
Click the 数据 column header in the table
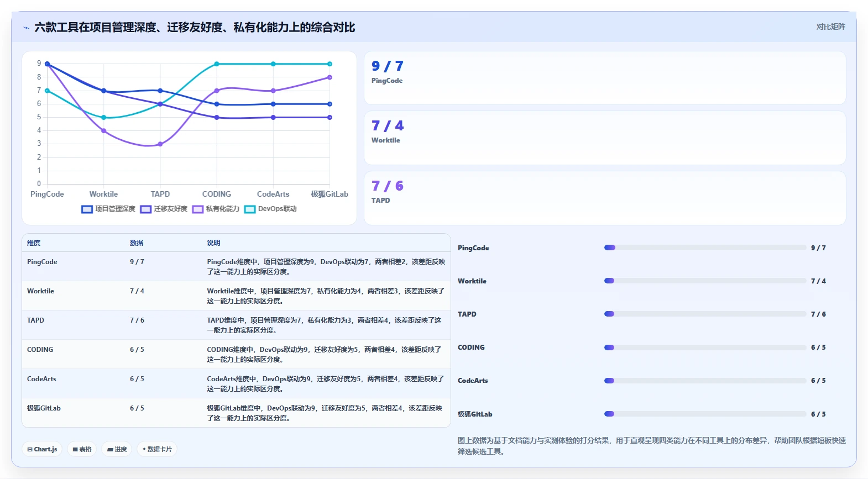(x=137, y=243)
